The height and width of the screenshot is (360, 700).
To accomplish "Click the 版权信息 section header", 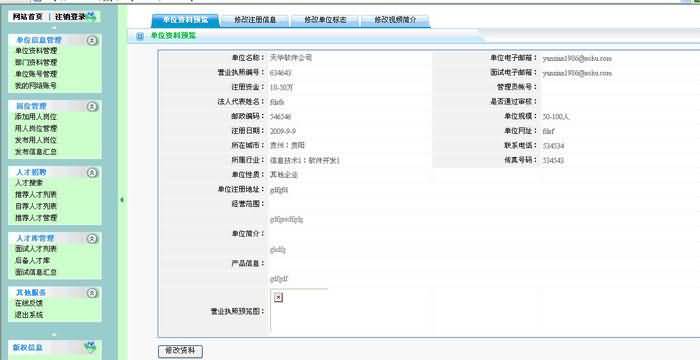I will coord(28,347).
